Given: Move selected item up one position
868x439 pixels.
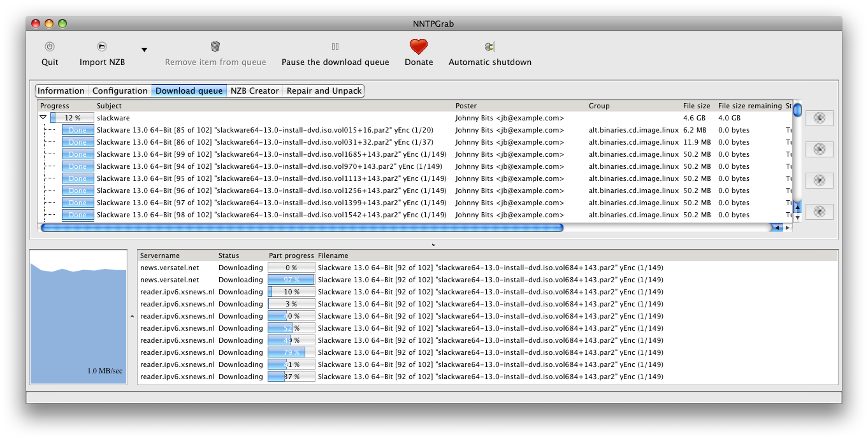Looking at the screenshot, I should coord(820,149).
